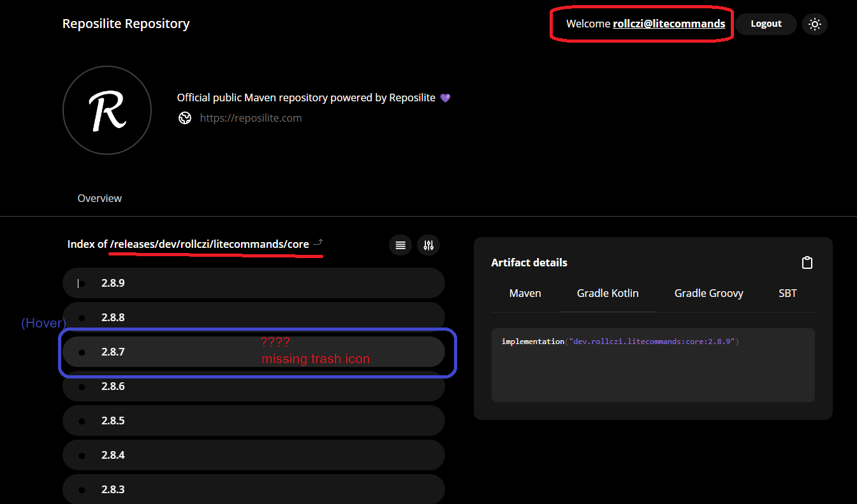Open the filter adjustments icon
Viewport: 857px width, 504px height.
click(428, 245)
